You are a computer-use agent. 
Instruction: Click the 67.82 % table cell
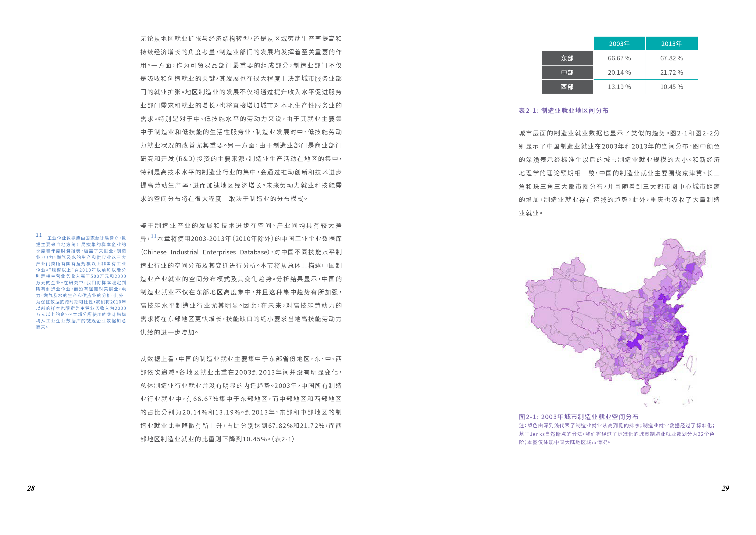(x=671, y=58)
